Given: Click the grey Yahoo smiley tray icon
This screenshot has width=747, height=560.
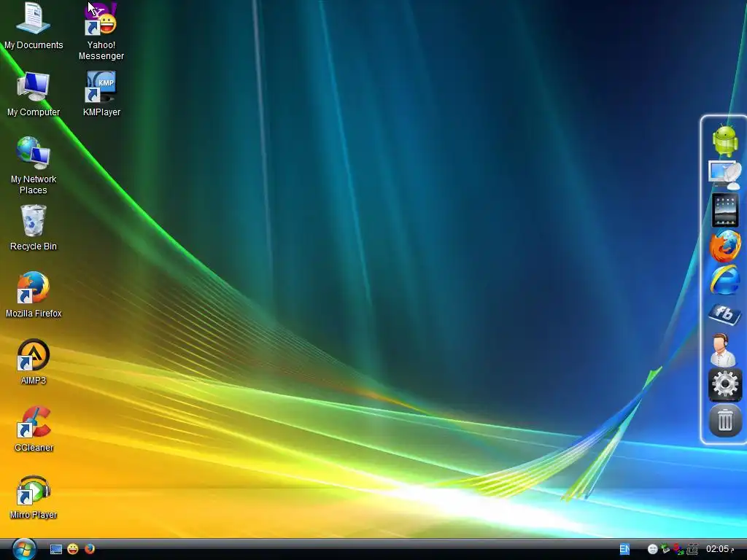Looking at the screenshot, I should (653, 550).
